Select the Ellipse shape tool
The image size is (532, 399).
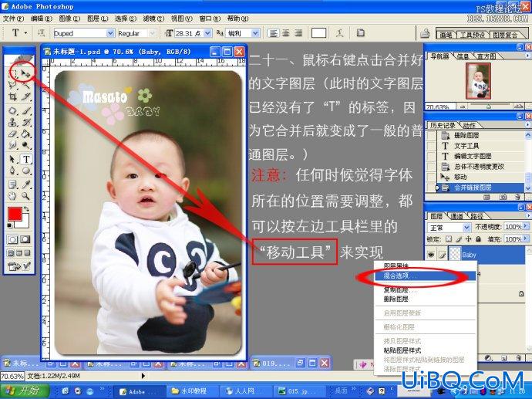[26, 171]
